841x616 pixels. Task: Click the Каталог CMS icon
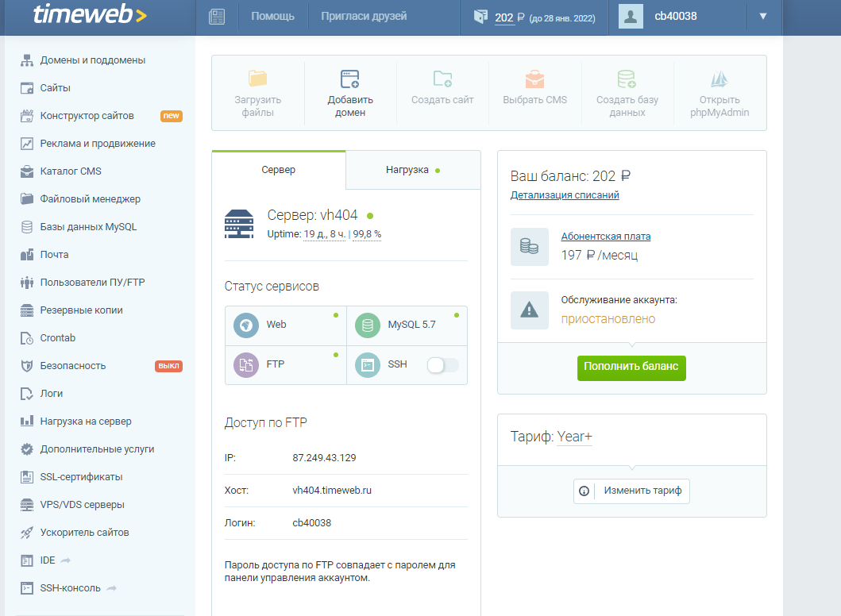(x=27, y=171)
